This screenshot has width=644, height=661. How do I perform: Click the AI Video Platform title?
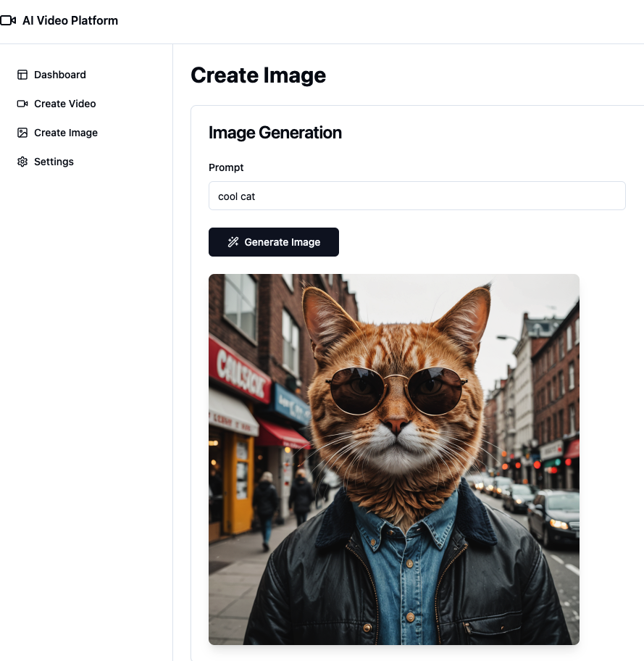pos(70,20)
